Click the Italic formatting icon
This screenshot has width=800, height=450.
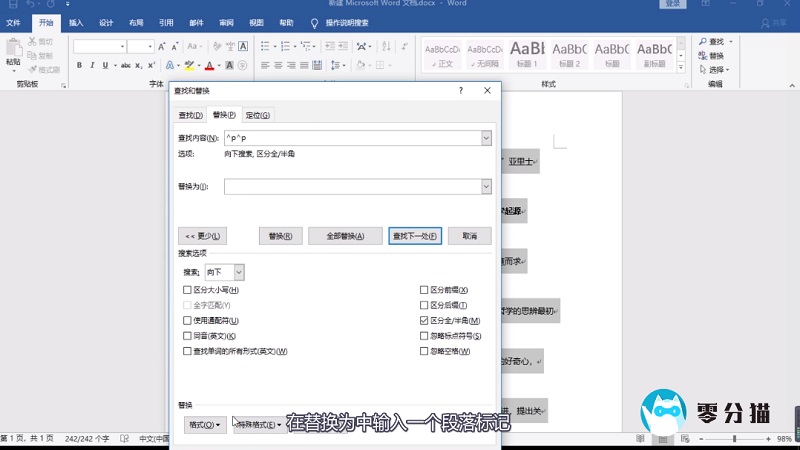[x=93, y=66]
